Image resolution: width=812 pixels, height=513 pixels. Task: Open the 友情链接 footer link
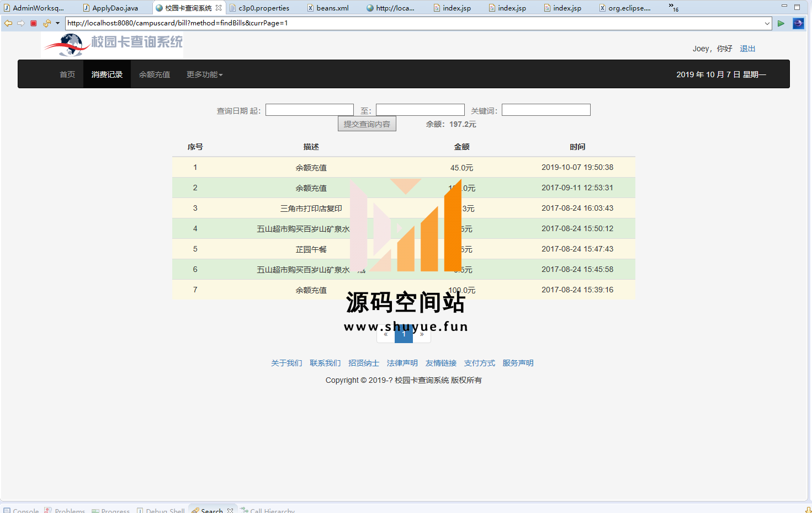(x=441, y=363)
